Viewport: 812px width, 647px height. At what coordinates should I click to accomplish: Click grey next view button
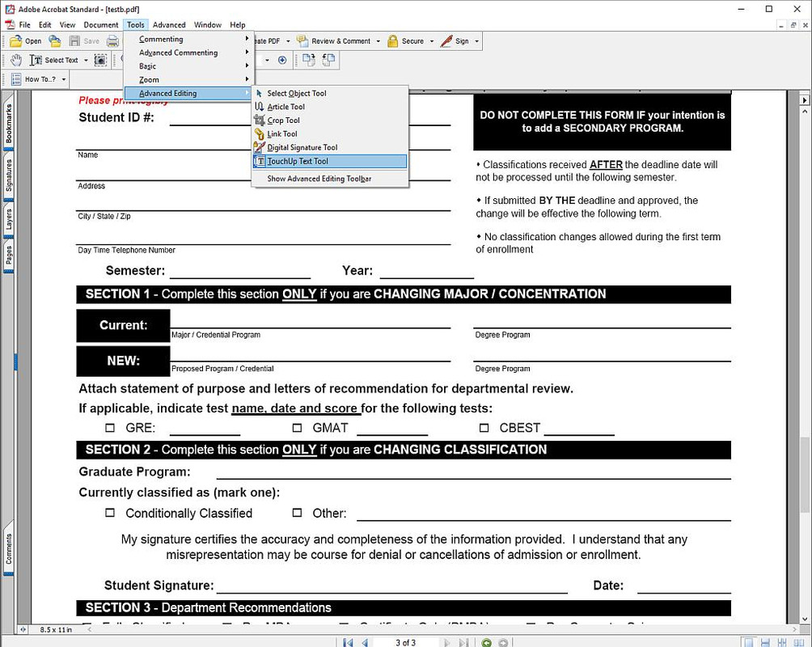tap(503, 642)
